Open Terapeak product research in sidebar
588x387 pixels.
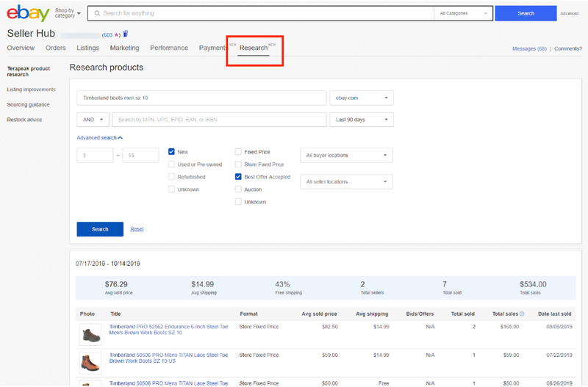[x=28, y=71]
